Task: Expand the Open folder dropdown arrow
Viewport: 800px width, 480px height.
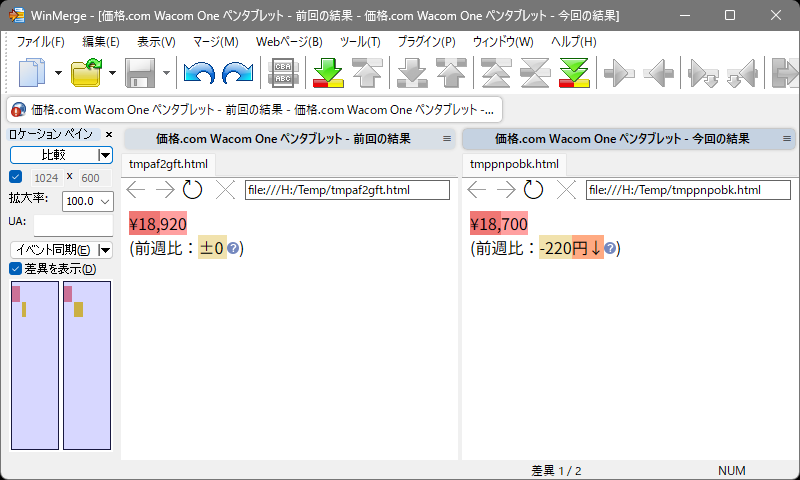Action: 112,73
